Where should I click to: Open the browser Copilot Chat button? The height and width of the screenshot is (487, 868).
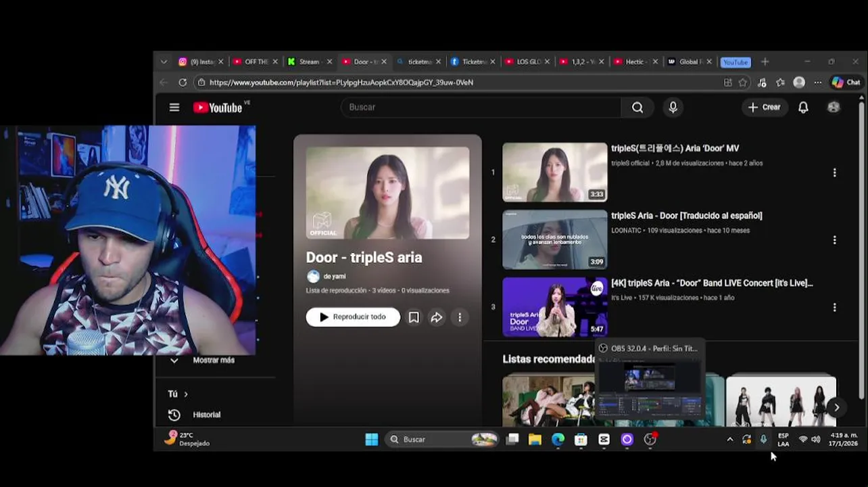click(846, 83)
